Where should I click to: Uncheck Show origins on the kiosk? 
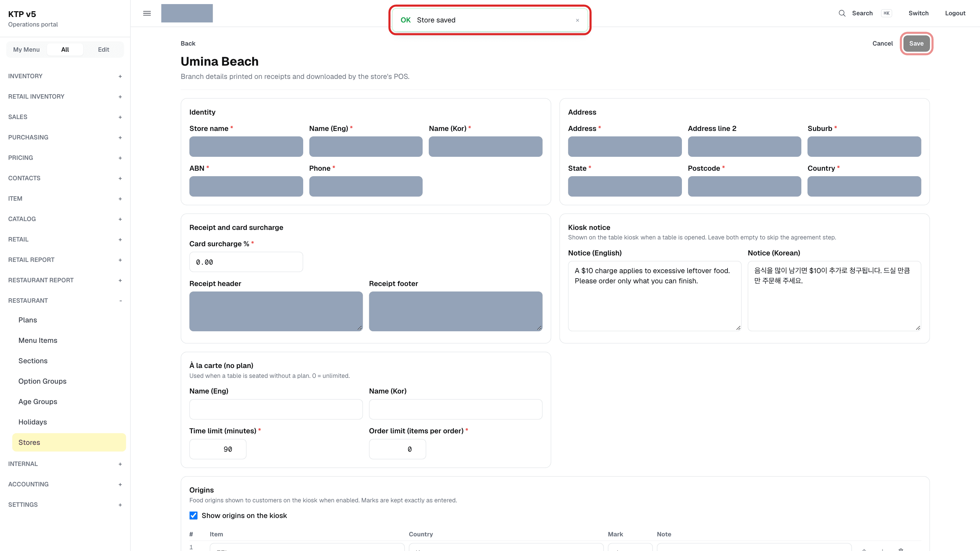pyautogui.click(x=193, y=515)
